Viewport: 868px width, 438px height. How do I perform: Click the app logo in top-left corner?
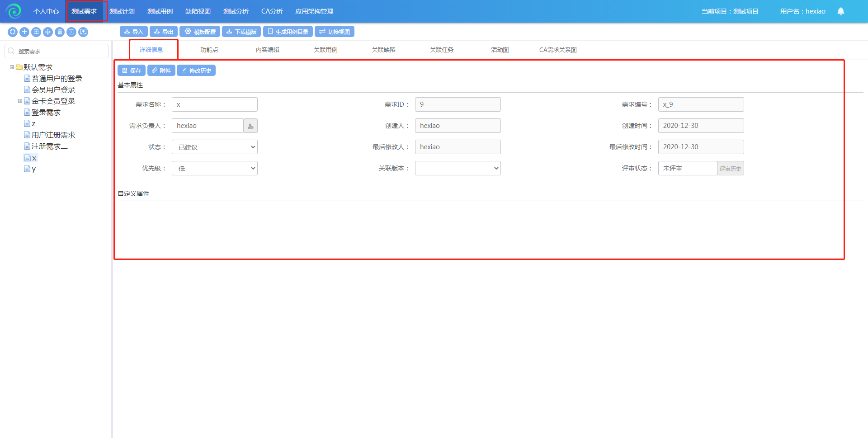point(14,11)
